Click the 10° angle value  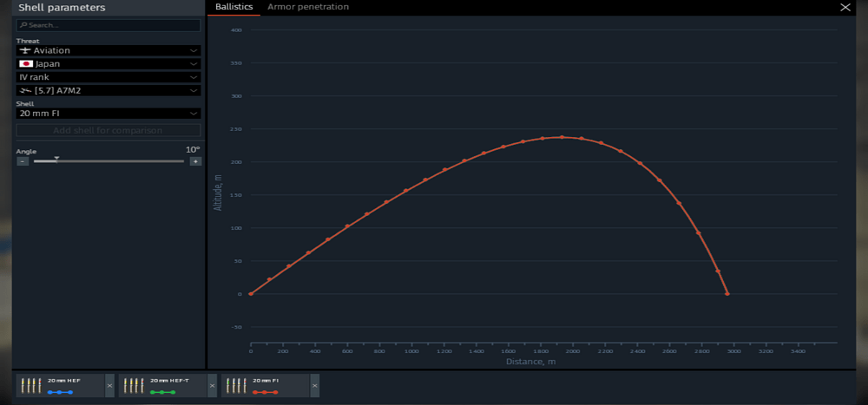pos(193,149)
